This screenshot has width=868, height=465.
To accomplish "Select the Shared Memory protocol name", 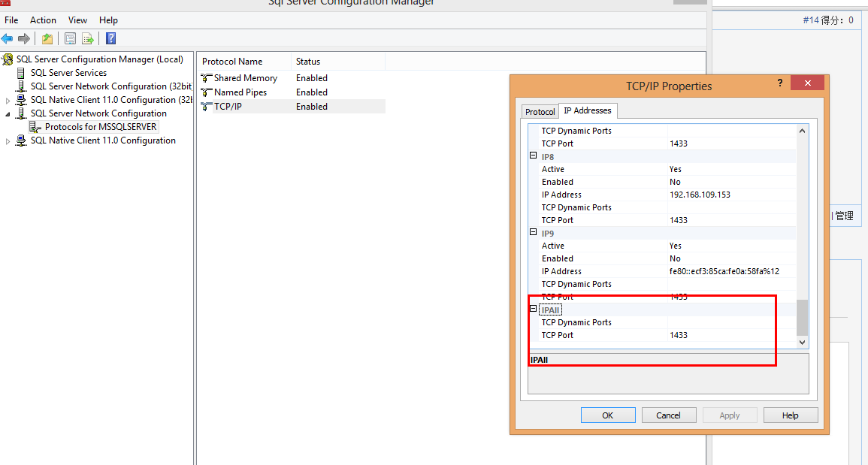I will [246, 78].
